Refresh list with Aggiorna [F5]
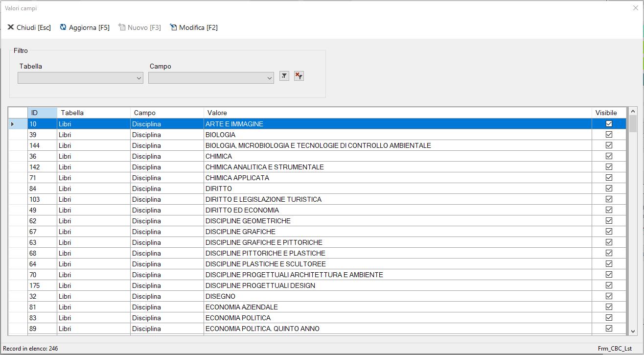 pyautogui.click(x=85, y=27)
